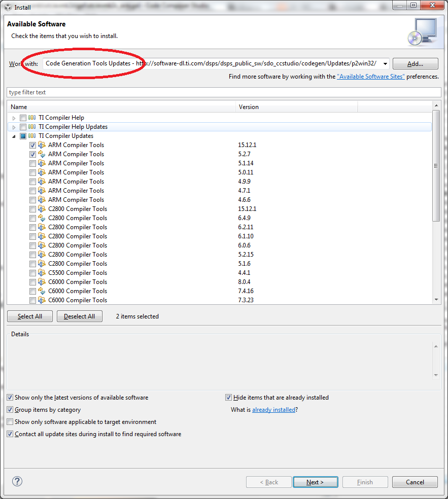448x499 pixels.
Task: Expand the TI Compiler Help tree node
Action: tap(14, 118)
